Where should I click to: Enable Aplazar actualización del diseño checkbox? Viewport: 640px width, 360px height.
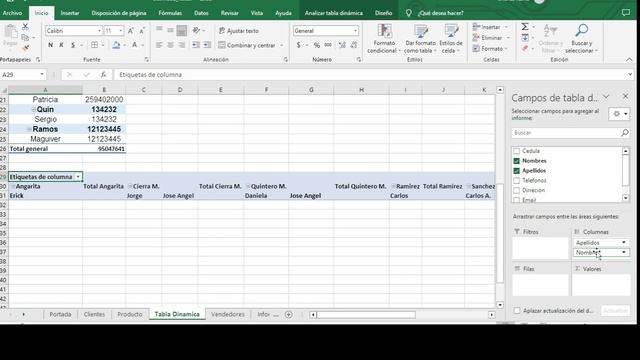[x=517, y=311]
